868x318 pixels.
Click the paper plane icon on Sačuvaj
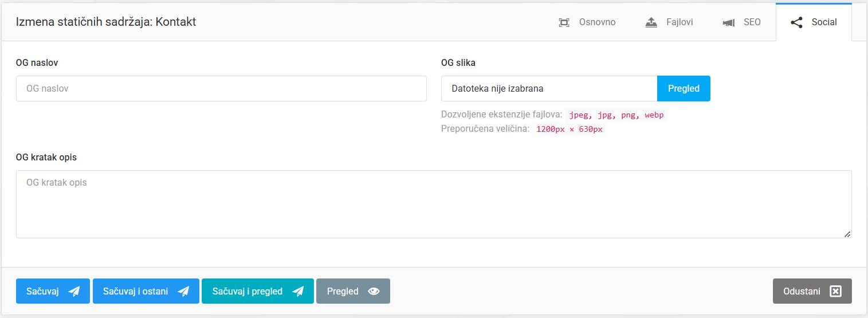[74, 291]
